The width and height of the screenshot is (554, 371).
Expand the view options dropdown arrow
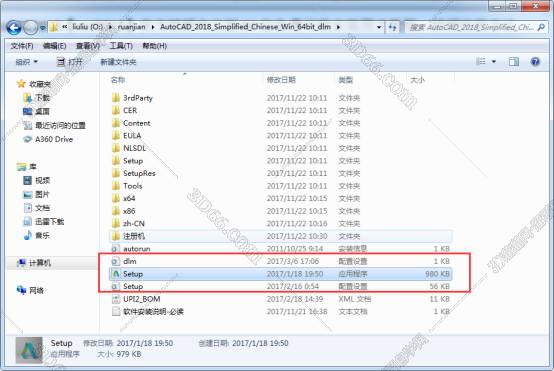[x=494, y=62]
